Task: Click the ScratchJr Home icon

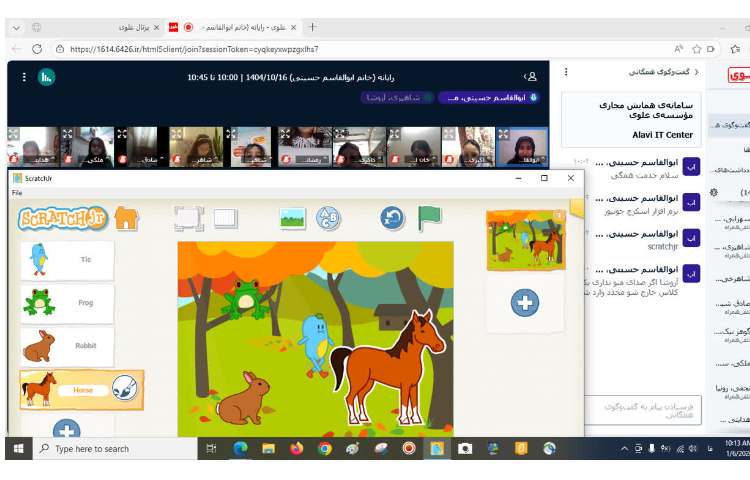Action: point(126,218)
